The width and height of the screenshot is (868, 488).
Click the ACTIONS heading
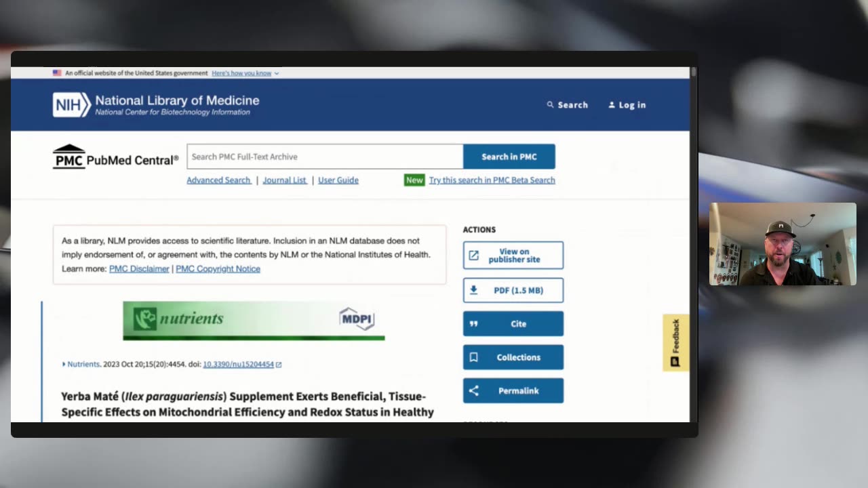coord(479,230)
